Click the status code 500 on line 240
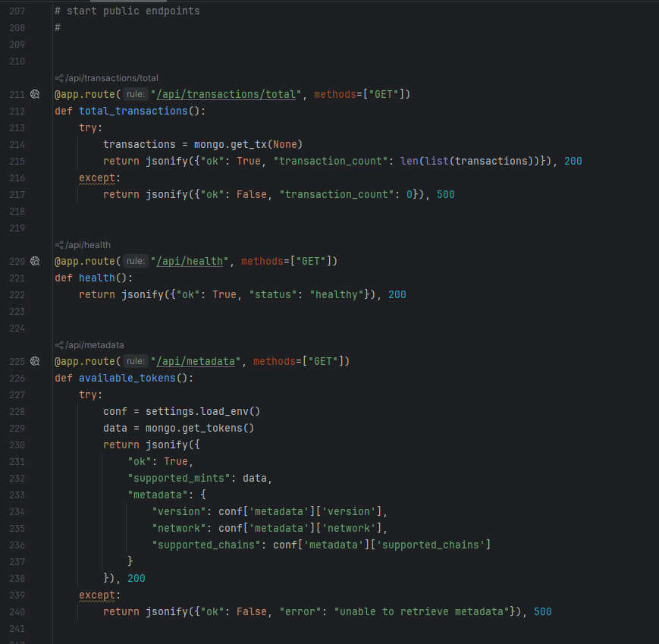 (542, 611)
